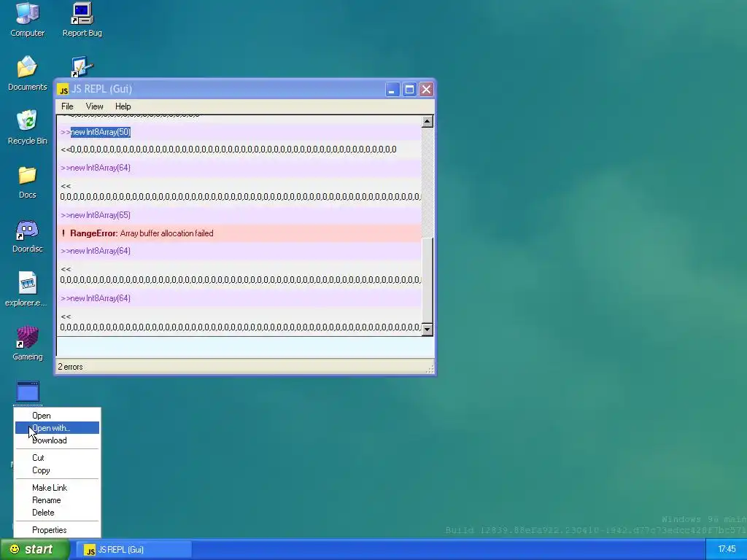Click the 17:45 clock in tray

pyautogui.click(x=727, y=550)
